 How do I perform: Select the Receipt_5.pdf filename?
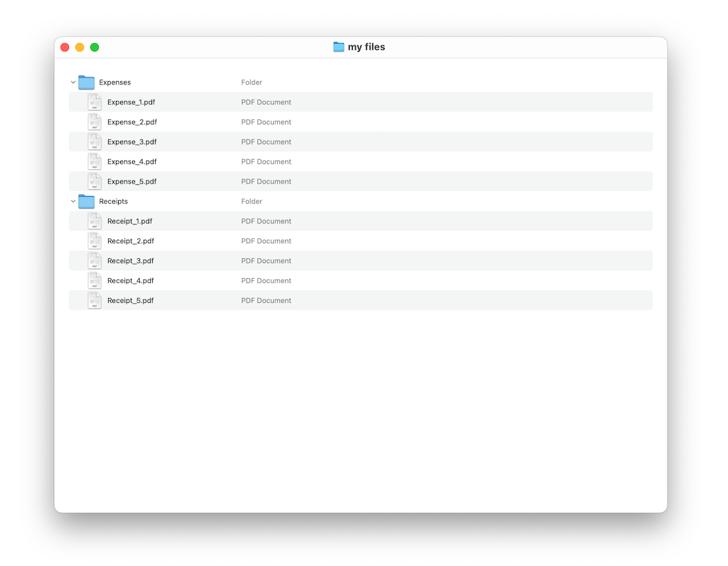(x=130, y=300)
